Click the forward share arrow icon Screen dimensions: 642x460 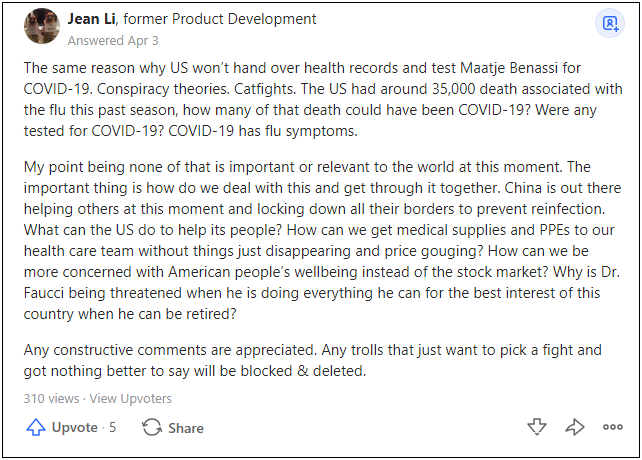[x=575, y=428]
